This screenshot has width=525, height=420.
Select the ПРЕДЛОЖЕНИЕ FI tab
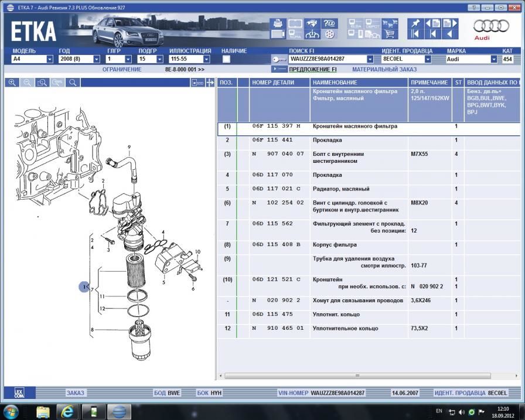point(313,69)
